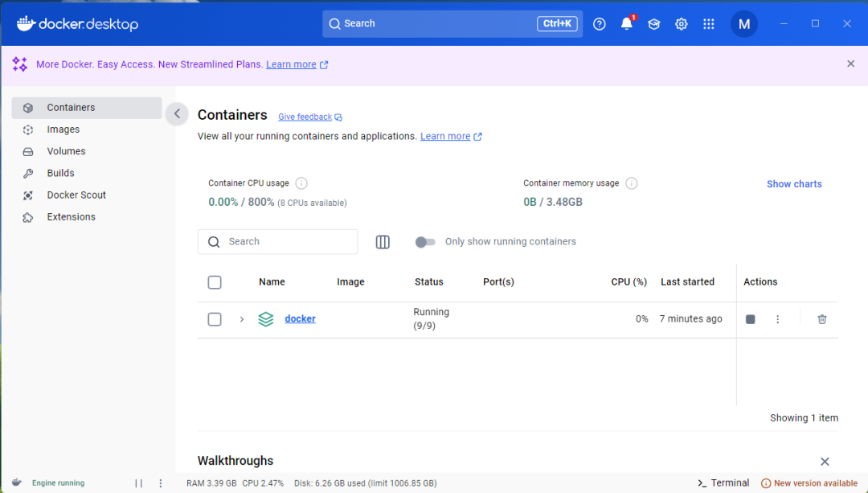The image size is (868, 493).
Task: Click the info icon beside Container memory usage
Action: (631, 183)
